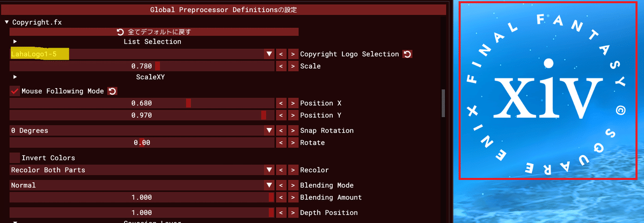
Task: Expand the List Selection section
Action: tap(15, 41)
